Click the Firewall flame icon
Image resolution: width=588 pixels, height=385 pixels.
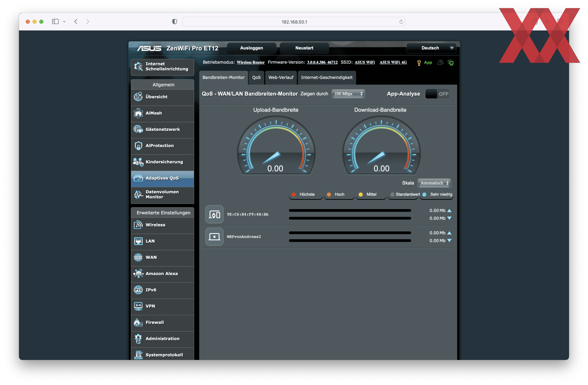[x=138, y=322]
